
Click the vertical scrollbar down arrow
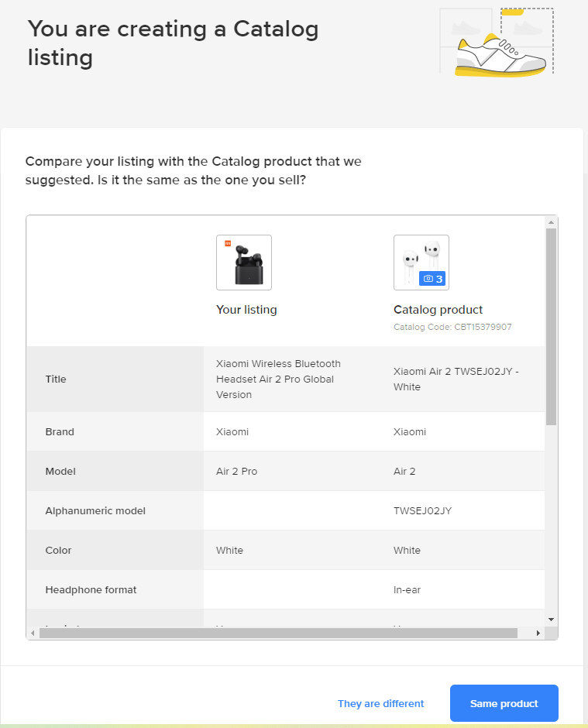(551, 619)
